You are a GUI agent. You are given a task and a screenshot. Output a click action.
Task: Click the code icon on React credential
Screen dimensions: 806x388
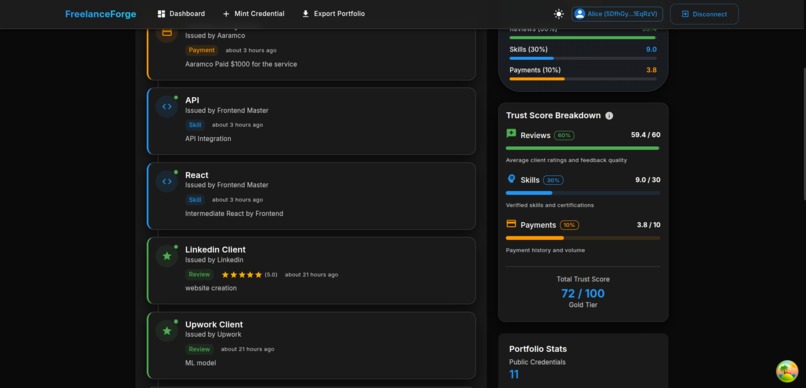167,181
